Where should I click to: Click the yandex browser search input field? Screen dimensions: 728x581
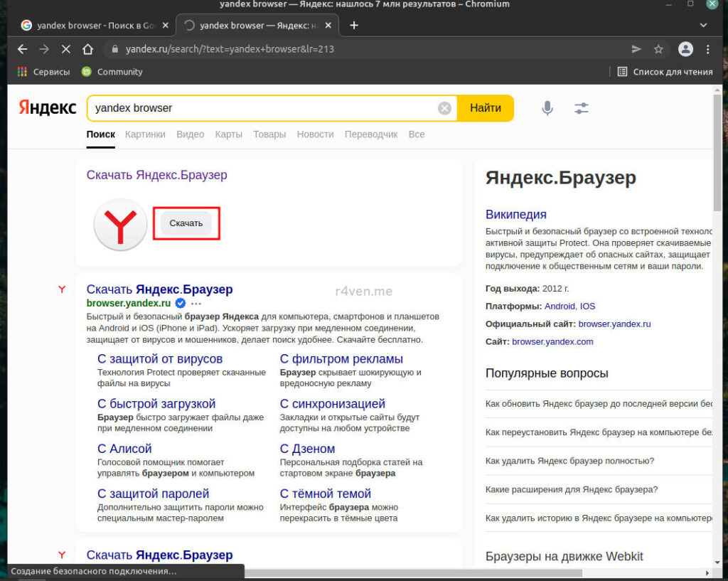pos(263,108)
